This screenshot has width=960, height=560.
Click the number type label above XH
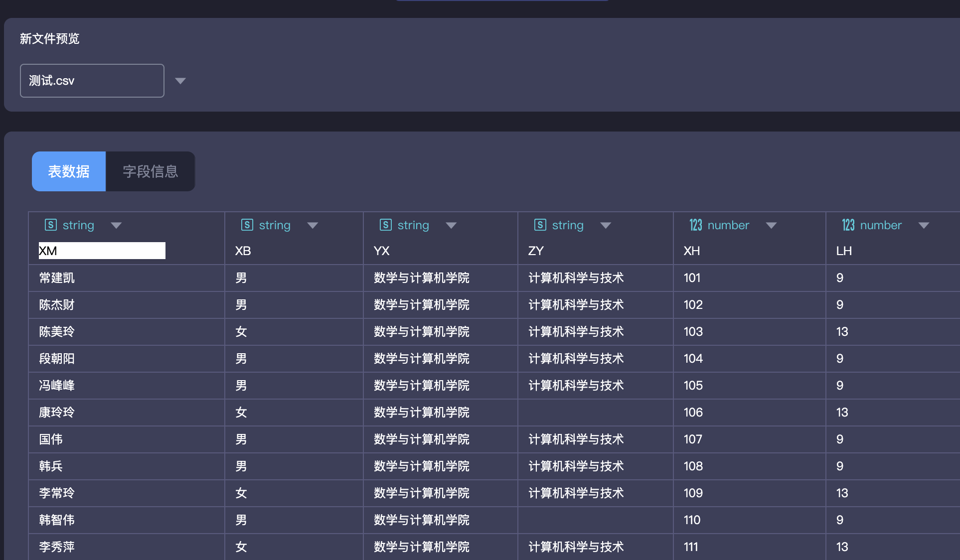pyautogui.click(x=728, y=225)
